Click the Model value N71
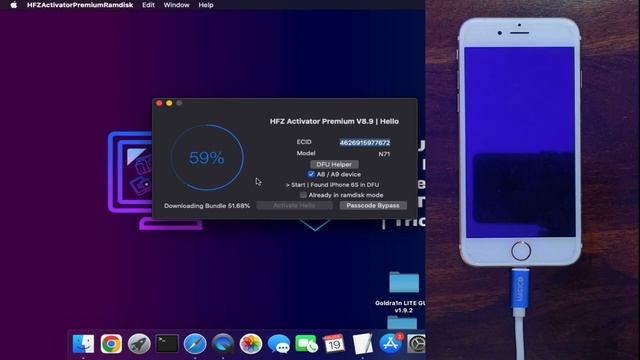This screenshot has height=360, width=640. tap(384, 154)
